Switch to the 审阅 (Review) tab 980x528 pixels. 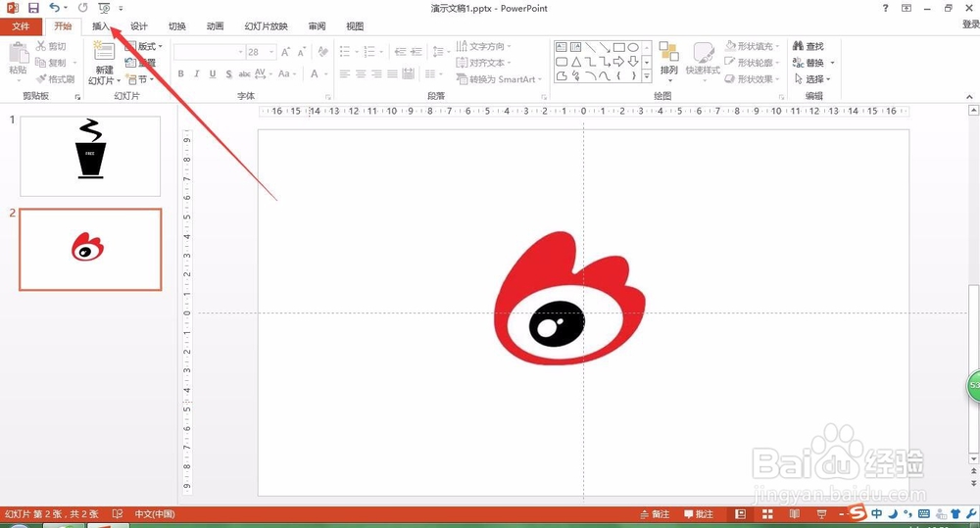(317, 26)
